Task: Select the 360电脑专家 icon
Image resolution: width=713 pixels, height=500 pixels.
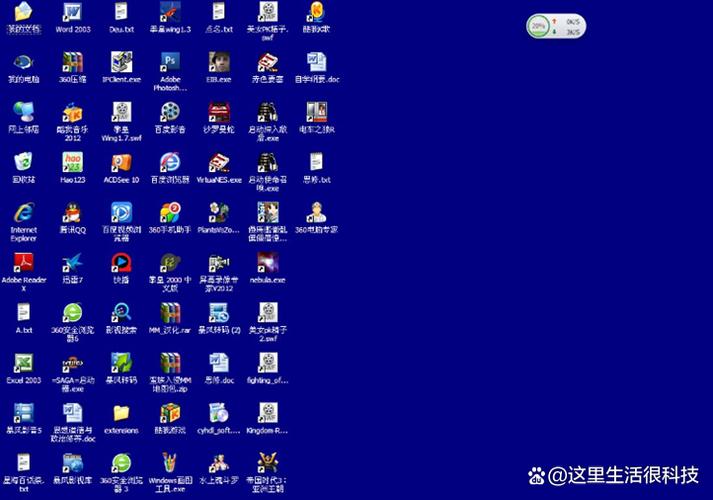Action: click(x=316, y=213)
